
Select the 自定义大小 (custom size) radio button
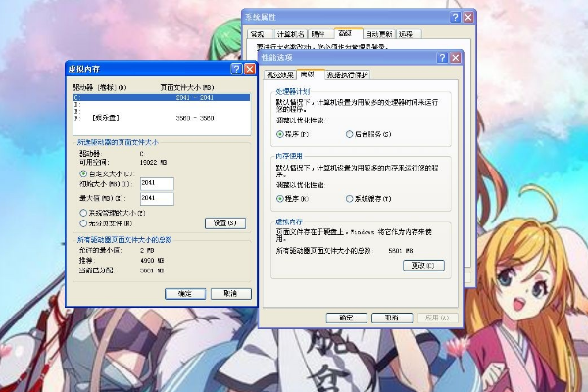(x=83, y=173)
